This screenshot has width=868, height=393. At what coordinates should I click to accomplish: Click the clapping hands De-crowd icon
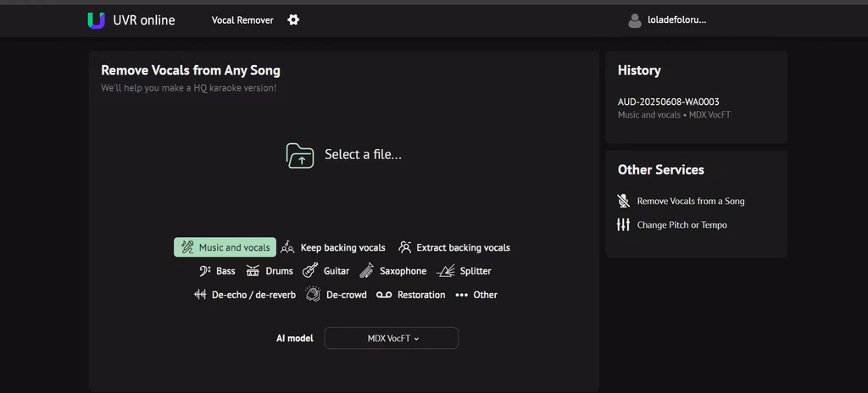click(x=312, y=294)
